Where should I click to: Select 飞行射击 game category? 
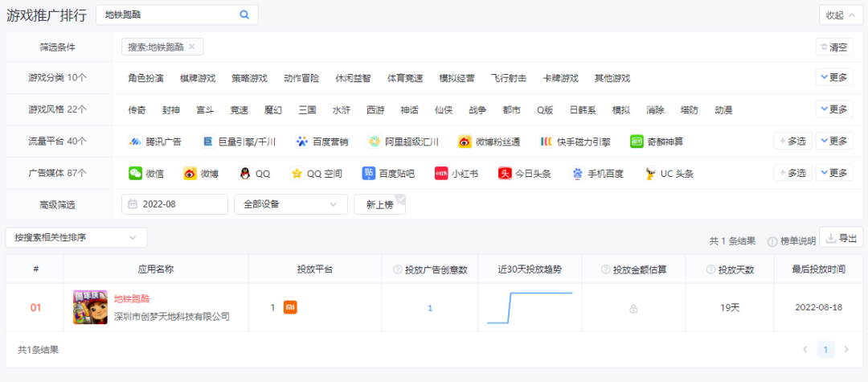click(x=508, y=78)
